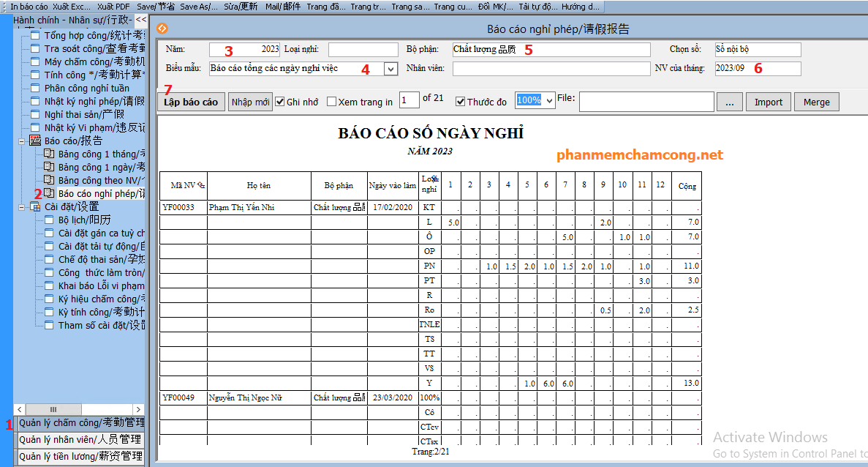Viewport: 868px width, 467px height.
Task: Toggle the Ghi nhớ checkbox
Action: tap(279, 102)
